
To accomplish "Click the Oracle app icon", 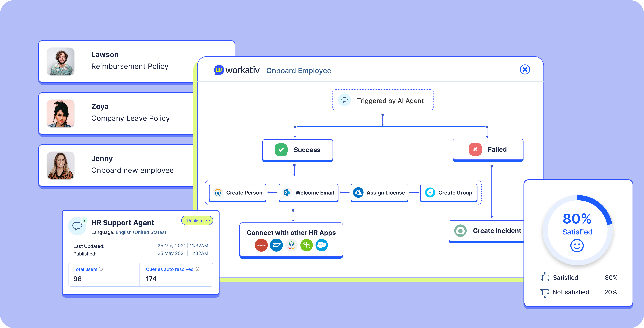I will tap(261, 245).
